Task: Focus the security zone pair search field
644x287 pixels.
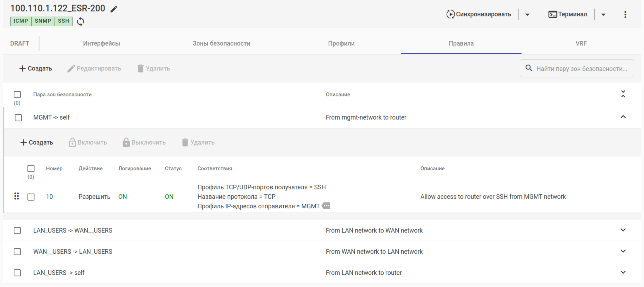Action: (581, 69)
